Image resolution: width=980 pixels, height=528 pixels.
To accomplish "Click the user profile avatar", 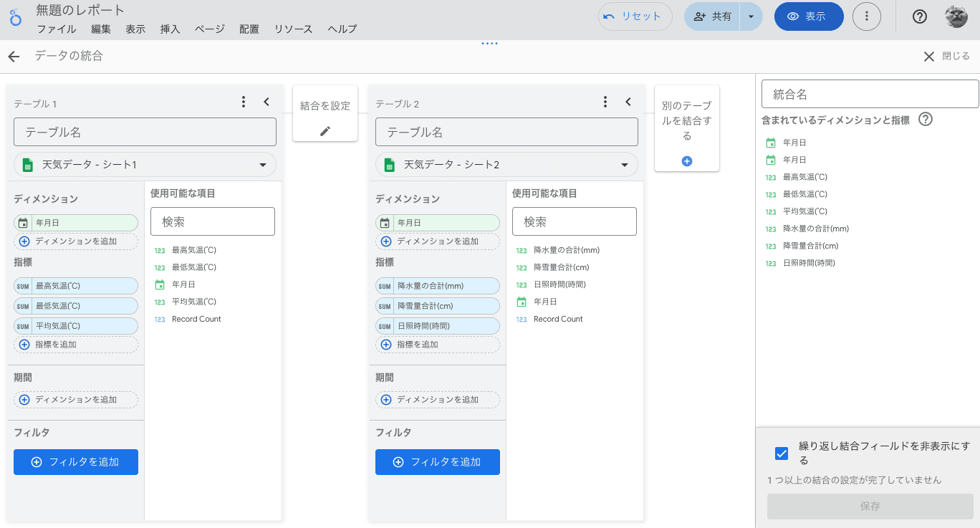I will pos(956,16).
